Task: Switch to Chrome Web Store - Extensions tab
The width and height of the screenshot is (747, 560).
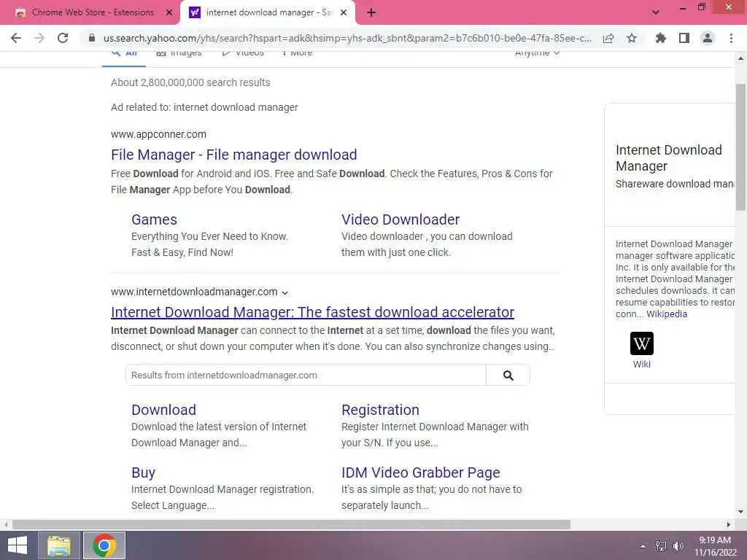Action: pos(93,12)
